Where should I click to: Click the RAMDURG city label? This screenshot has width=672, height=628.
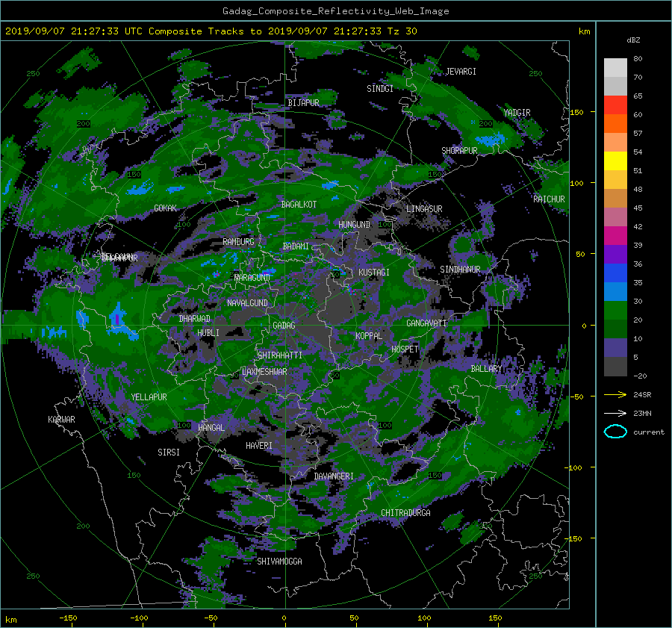point(238,242)
